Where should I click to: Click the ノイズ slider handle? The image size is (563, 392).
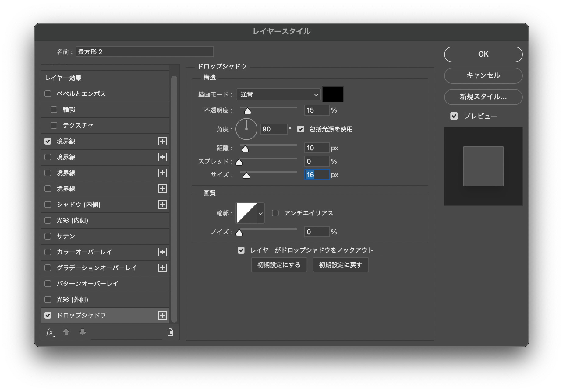[x=239, y=233]
